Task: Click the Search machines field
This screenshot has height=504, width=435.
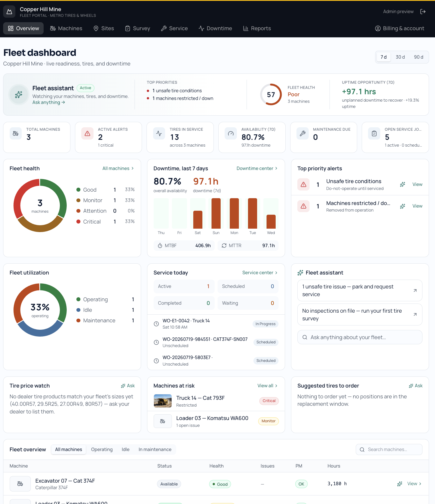Action: tap(389, 450)
